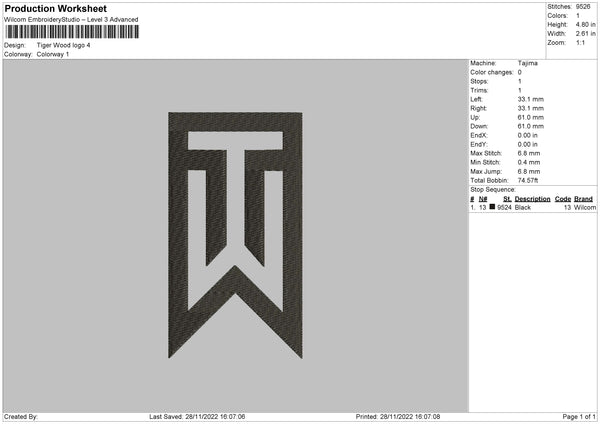Select the Machine value "Tajima"

[x=528, y=63]
